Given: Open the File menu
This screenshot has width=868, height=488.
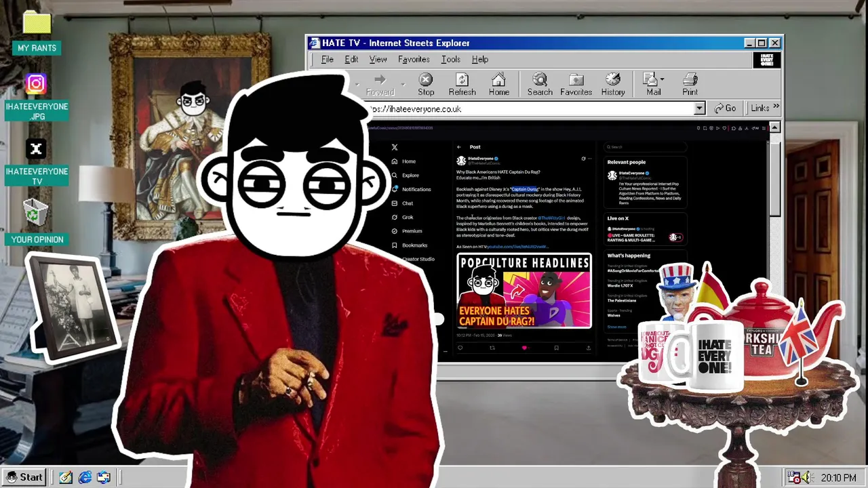Looking at the screenshot, I should [327, 59].
